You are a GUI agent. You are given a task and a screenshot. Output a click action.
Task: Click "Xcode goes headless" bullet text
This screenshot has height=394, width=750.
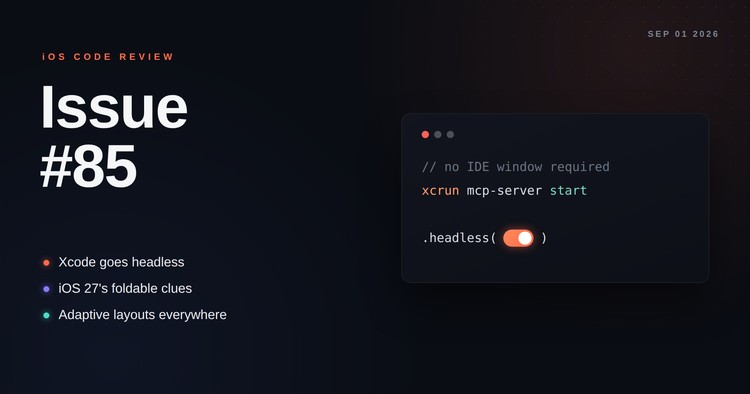(121, 262)
